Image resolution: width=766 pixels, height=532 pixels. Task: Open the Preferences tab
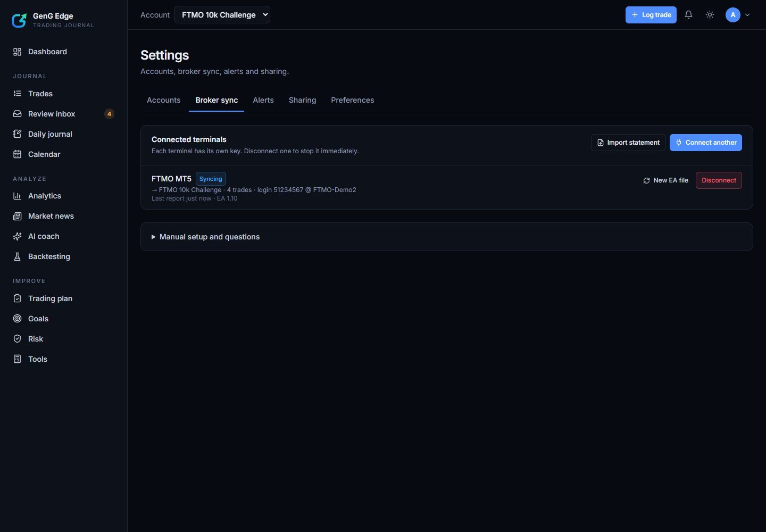(x=353, y=100)
